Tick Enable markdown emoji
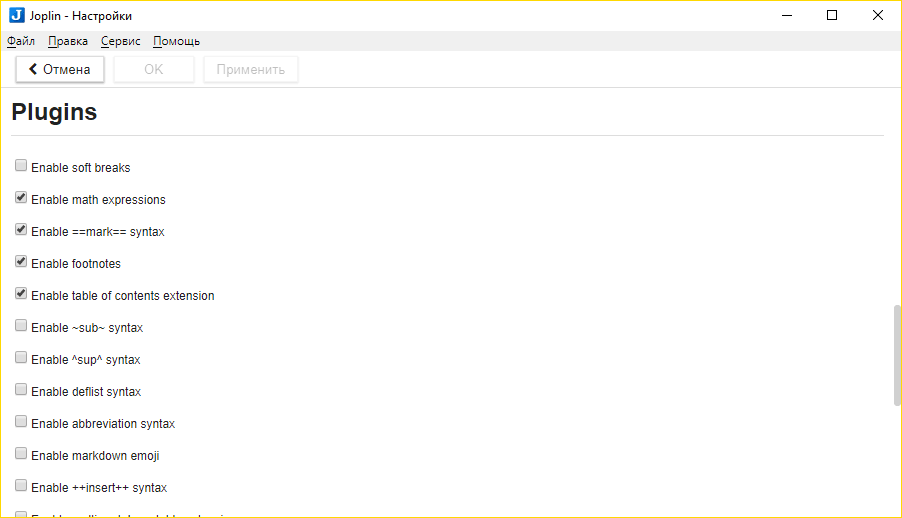The height and width of the screenshot is (518, 902). (21, 454)
